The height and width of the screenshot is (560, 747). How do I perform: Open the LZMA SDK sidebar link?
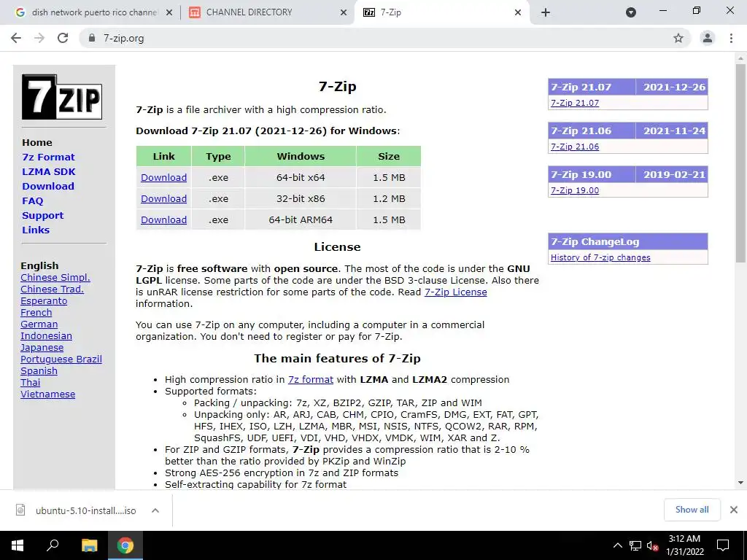tap(49, 172)
